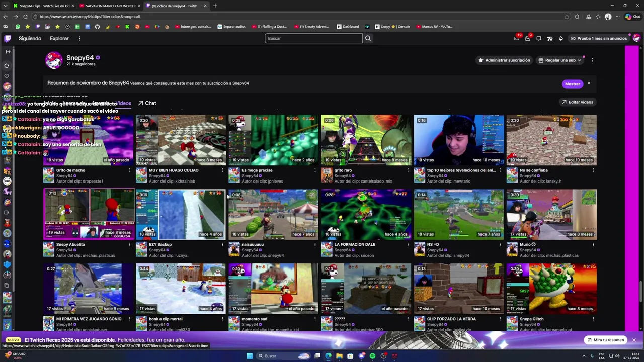Open the Snepy64 channel avatar
This screenshot has height=362, width=644.
tap(54, 60)
